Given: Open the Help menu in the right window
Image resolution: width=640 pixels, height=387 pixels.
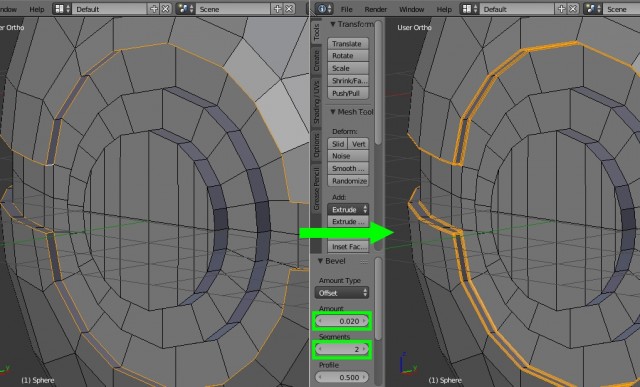Looking at the screenshot, I should point(444,9).
